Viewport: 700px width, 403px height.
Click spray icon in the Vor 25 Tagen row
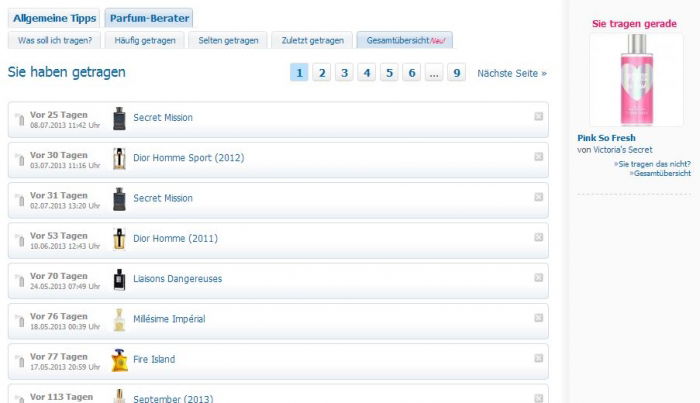pyautogui.click(x=20, y=120)
